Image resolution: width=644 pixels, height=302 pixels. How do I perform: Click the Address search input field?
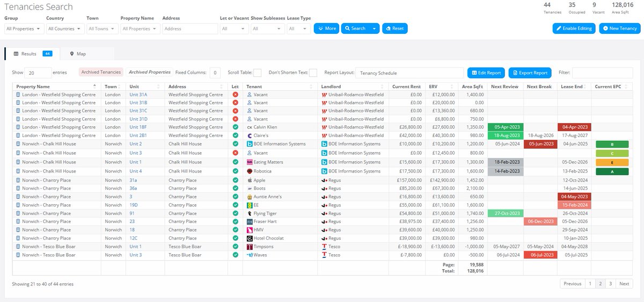pyautogui.click(x=190, y=28)
